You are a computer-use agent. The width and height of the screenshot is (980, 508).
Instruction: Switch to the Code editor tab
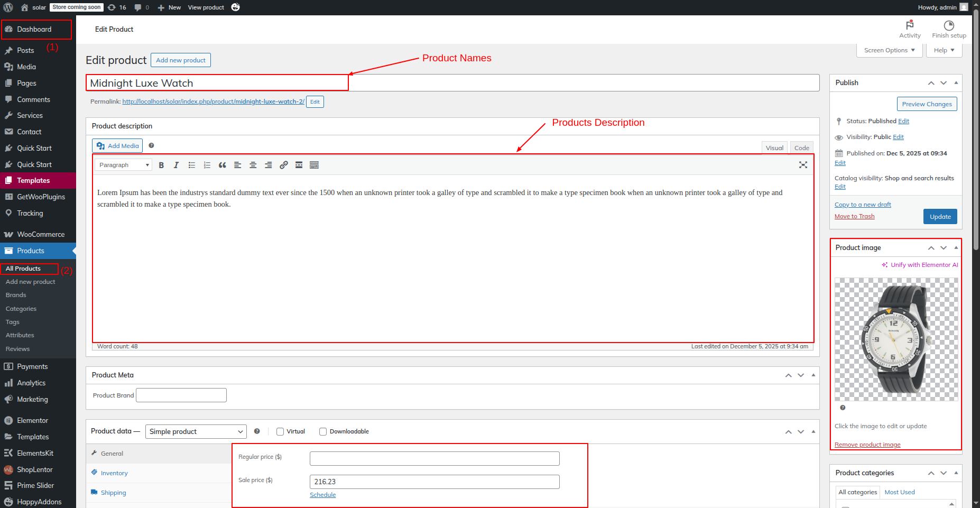(801, 148)
